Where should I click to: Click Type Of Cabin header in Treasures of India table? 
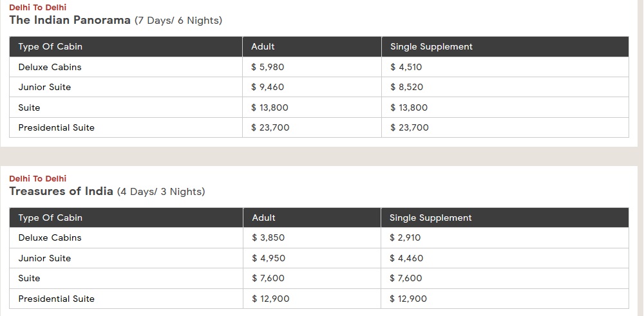coord(50,218)
